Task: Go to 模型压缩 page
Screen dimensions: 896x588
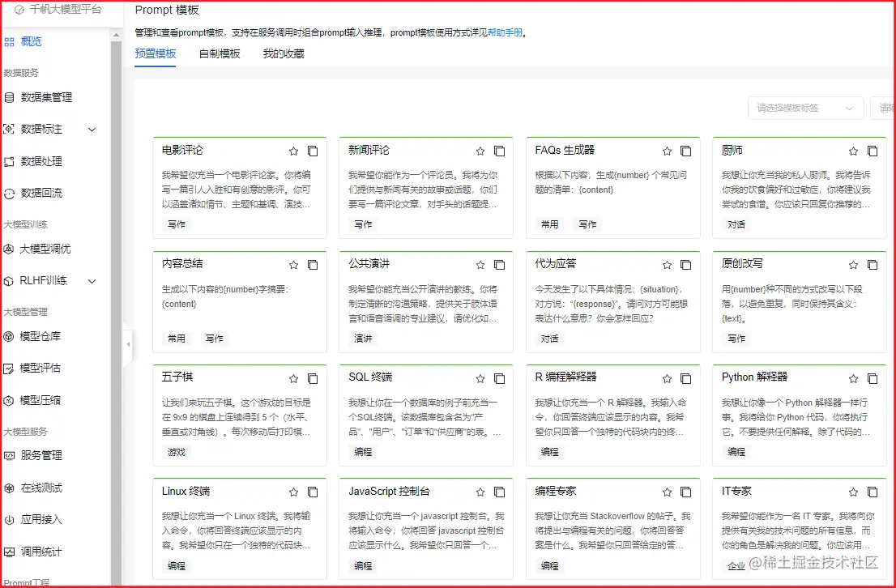Action: 40,400
